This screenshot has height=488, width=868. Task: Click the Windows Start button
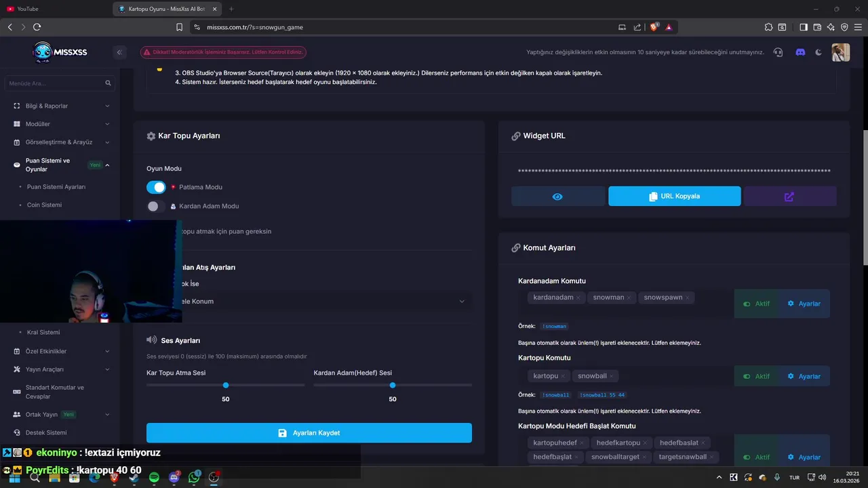(x=14, y=477)
